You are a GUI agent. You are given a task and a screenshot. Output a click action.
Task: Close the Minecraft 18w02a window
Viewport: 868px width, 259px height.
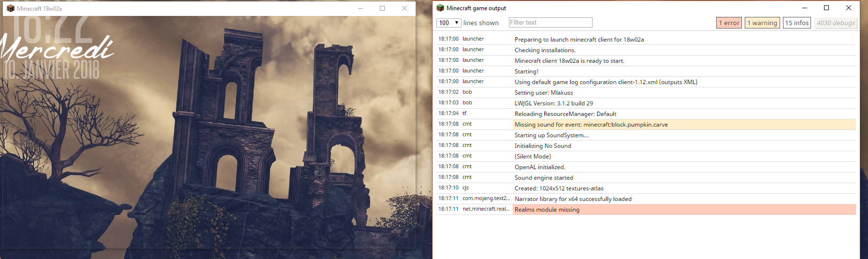(x=405, y=8)
